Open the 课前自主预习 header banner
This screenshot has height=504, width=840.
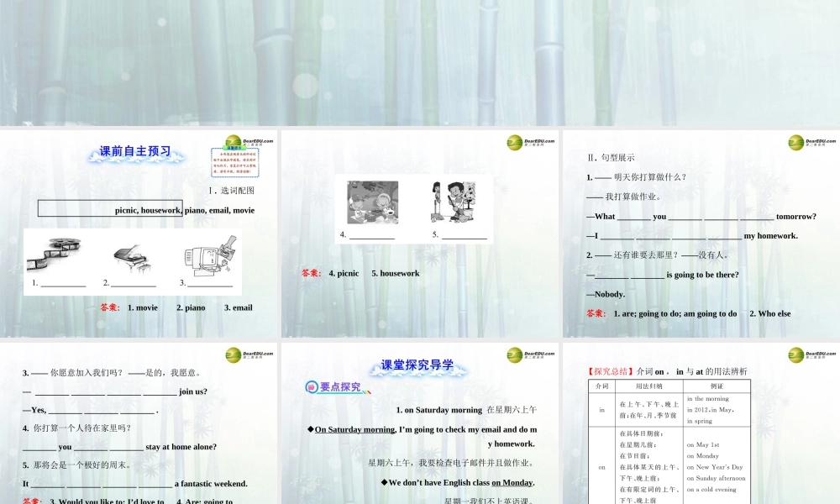[134, 152]
